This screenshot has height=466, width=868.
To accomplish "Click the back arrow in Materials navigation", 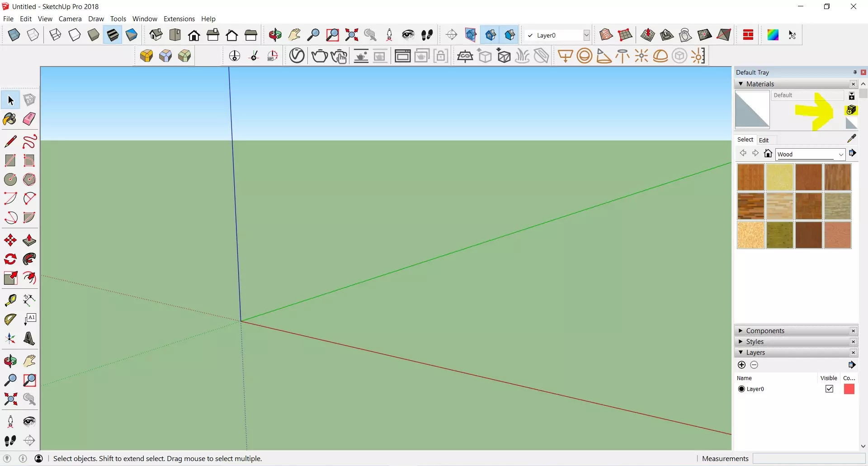I will 744,153.
